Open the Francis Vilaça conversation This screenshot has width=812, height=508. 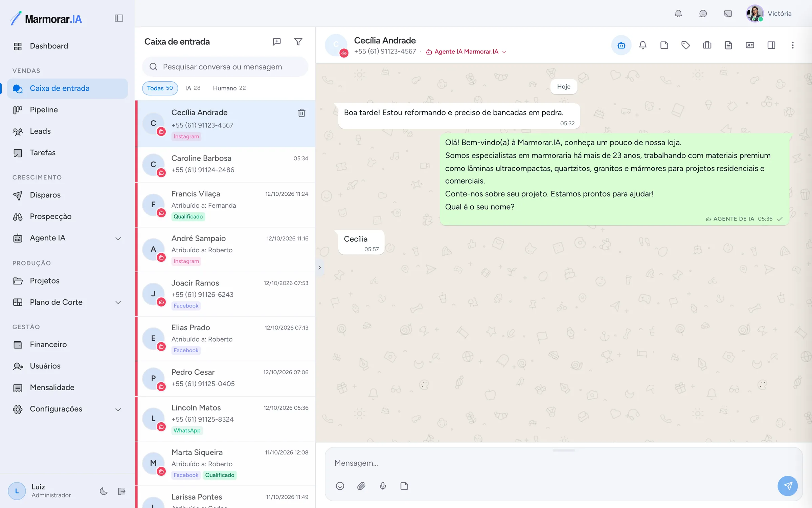(x=226, y=205)
